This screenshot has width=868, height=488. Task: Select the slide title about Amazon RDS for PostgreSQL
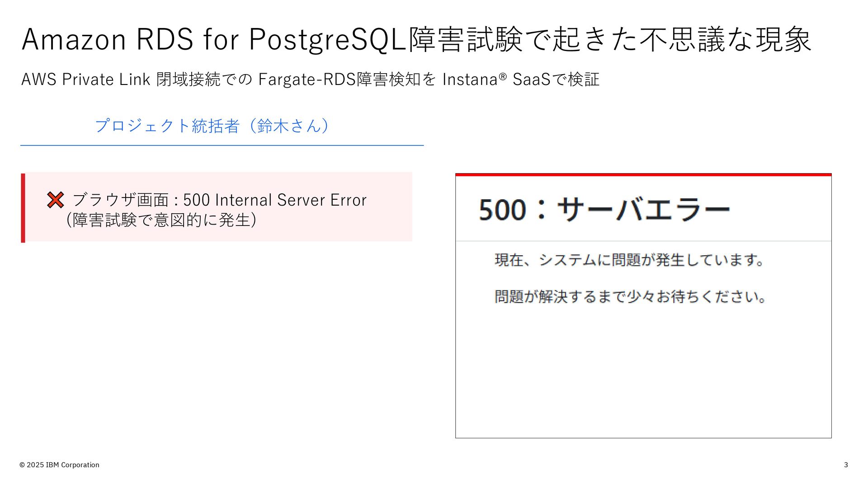(x=416, y=39)
